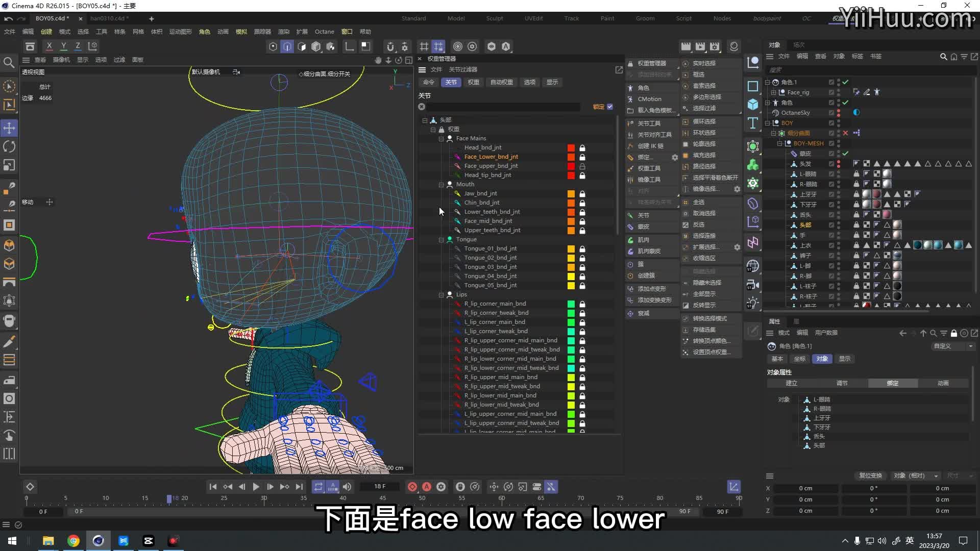Open the 关节 tab in rigging panel
This screenshot has height=551, width=980.
pyautogui.click(x=450, y=82)
